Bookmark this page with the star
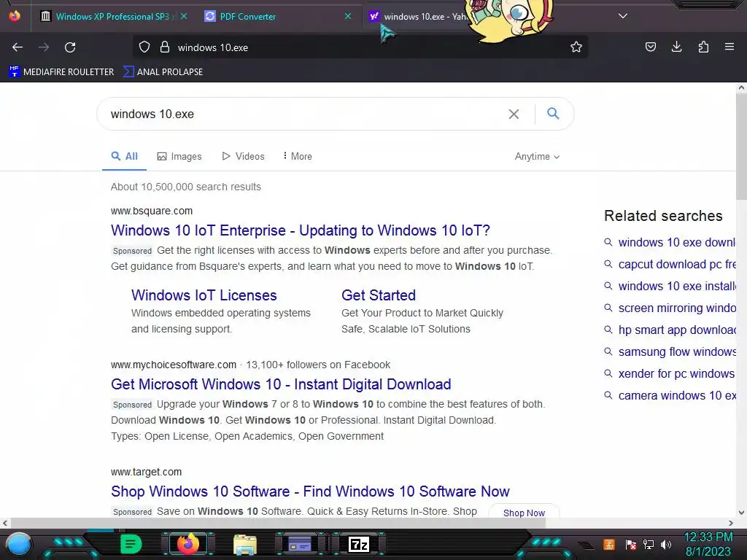 point(576,47)
